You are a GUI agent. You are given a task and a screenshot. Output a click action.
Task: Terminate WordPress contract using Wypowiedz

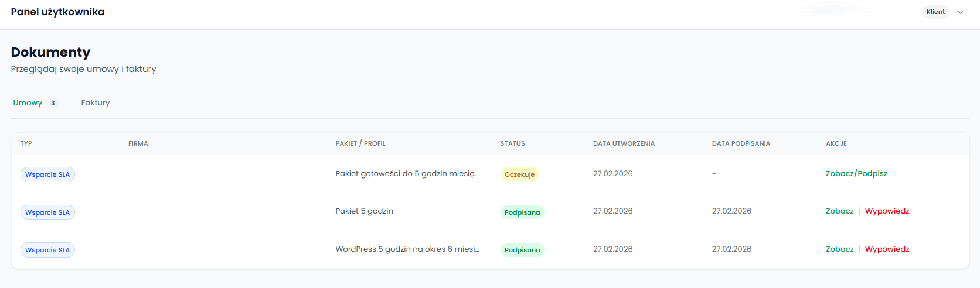click(887, 249)
